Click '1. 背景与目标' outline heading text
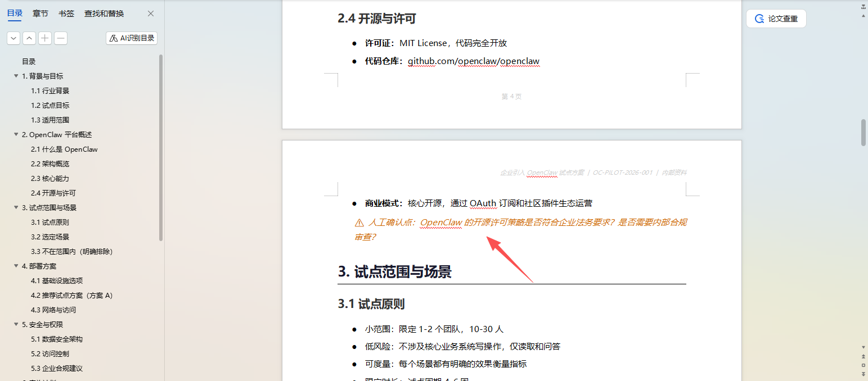The width and height of the screenshot is (868, 381). [x=42, y=76]
